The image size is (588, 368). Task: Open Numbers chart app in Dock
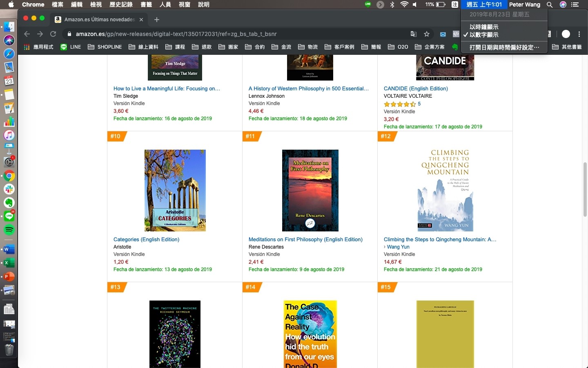pyautogui.click(x=9, y=121)
